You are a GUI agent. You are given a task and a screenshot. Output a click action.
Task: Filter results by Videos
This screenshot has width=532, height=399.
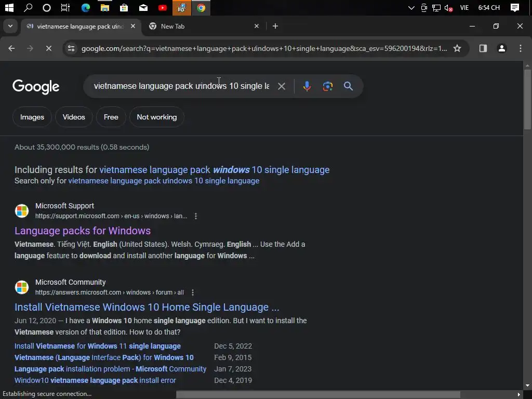tap(74, 117)
